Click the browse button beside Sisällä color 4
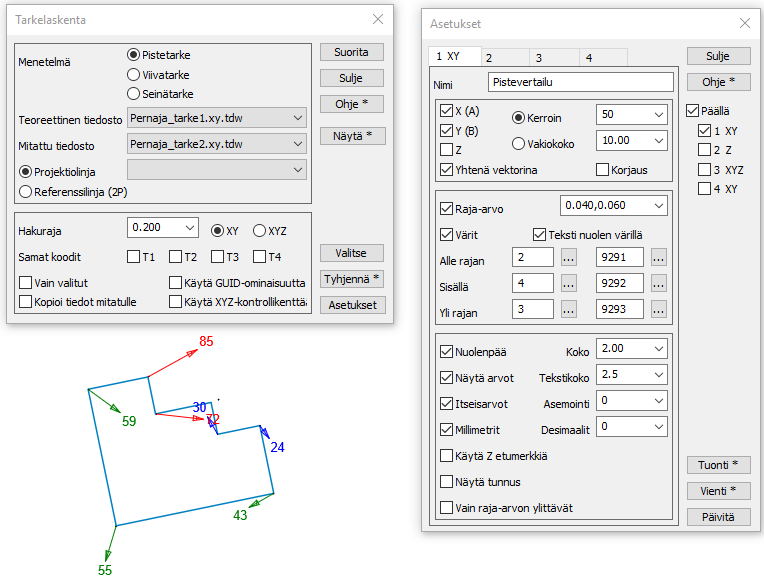This screenshot has height=588, width=764. click(x=569, y=284)
